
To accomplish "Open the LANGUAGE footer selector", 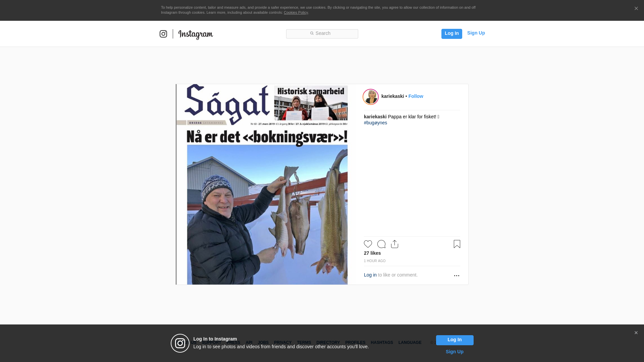I will click(x=410, y=343).
